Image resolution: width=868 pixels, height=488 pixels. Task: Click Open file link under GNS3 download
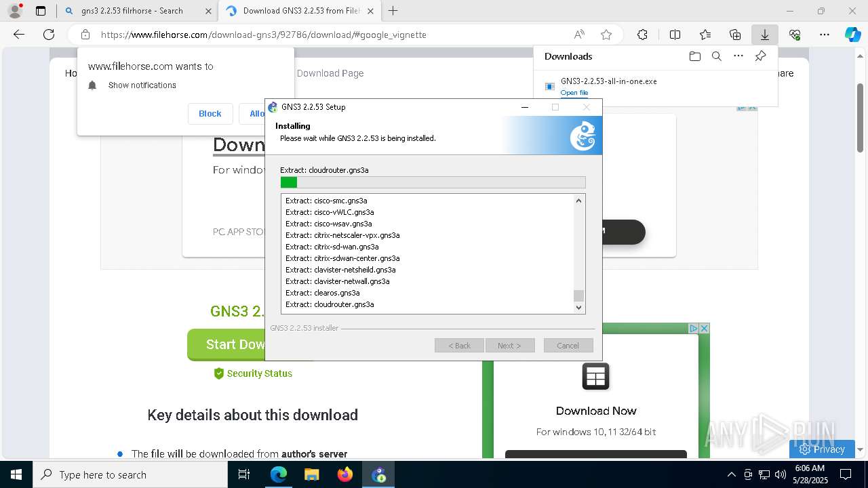point(574,93)
